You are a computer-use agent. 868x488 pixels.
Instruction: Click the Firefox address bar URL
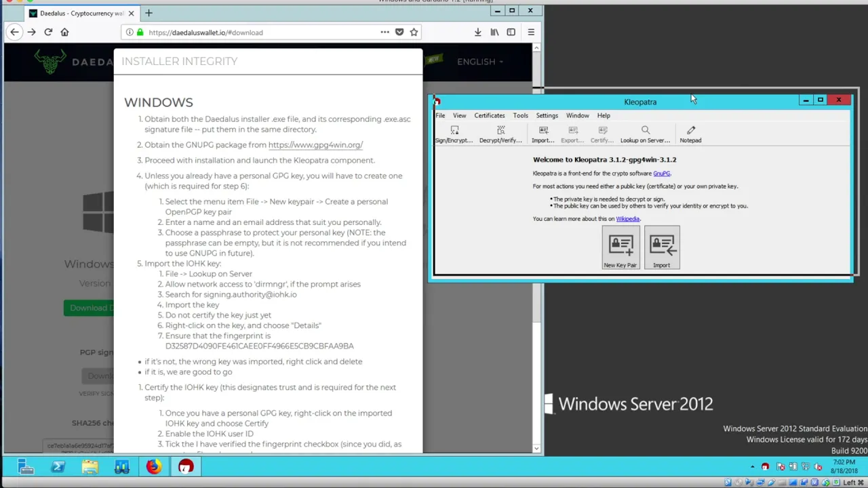click(x=205, y=33)
